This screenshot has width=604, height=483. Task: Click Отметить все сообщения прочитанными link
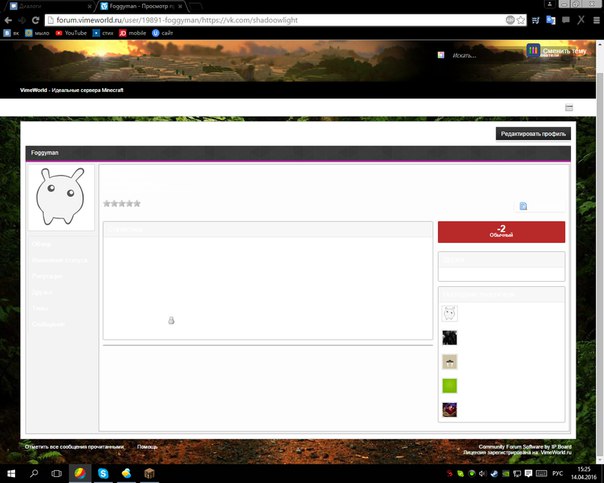point(74,446)
